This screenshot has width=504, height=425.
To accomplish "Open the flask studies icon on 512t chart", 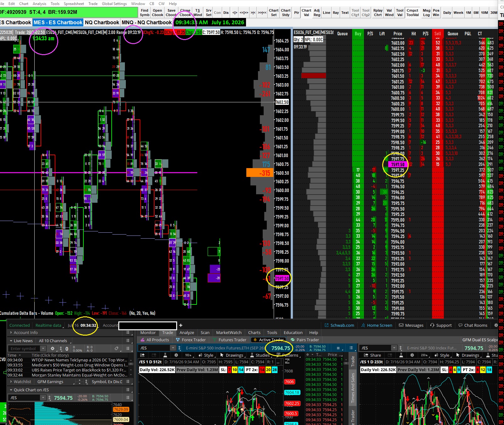I will click(165, 355).
